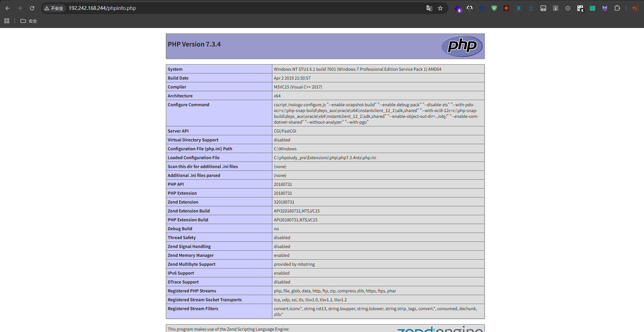644x332 pixels.
Task: Click the Zend Scripting Language Engine notice text
Action: pos(228,329)
